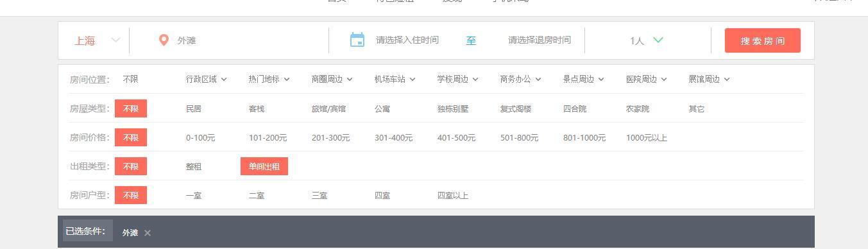
Task: Expand the 学校周边 location filter
Action: point(457,80)
